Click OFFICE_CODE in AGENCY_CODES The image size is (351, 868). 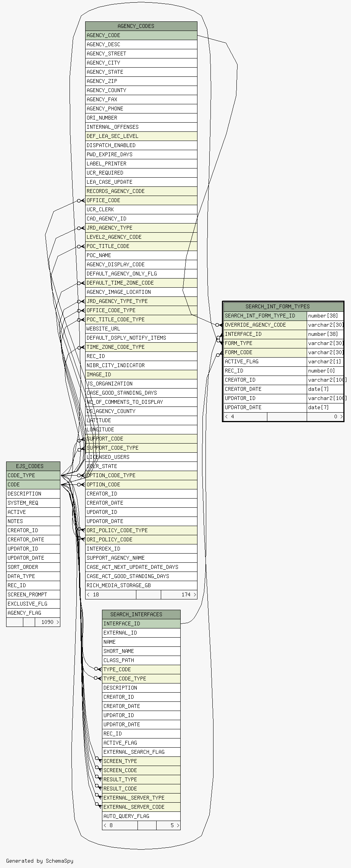(141, 200)
